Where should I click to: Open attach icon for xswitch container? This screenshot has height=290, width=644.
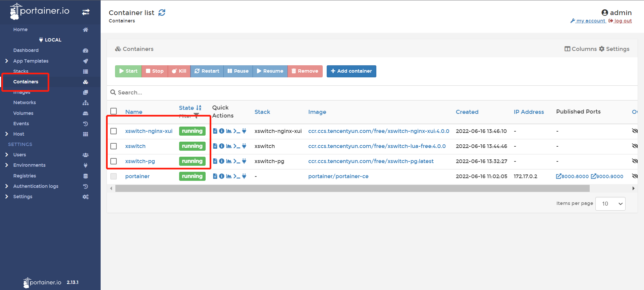pos(244,146)
